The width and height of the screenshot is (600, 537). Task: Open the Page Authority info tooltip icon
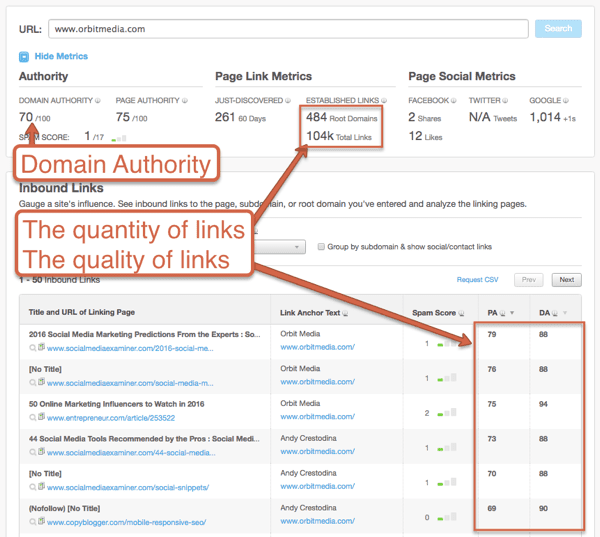pos(185,100)
